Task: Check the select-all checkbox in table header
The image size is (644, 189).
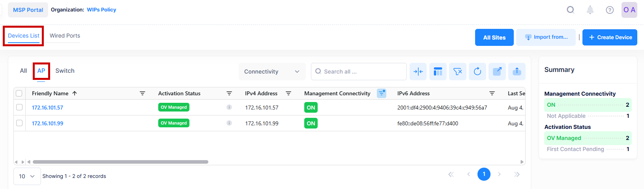Action: pyautogui.click(x=19, y=93)
